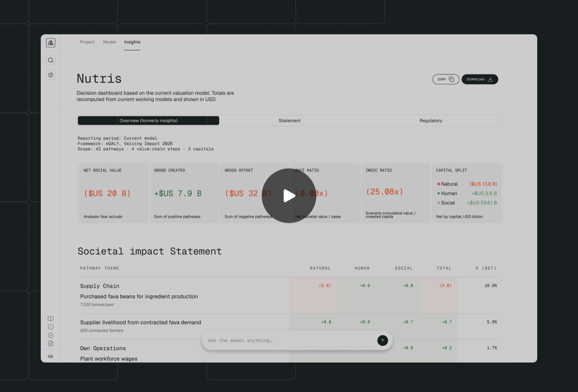Click the green Human legend dot
Viewport: 578px width, 392px height.
[439, 194]
